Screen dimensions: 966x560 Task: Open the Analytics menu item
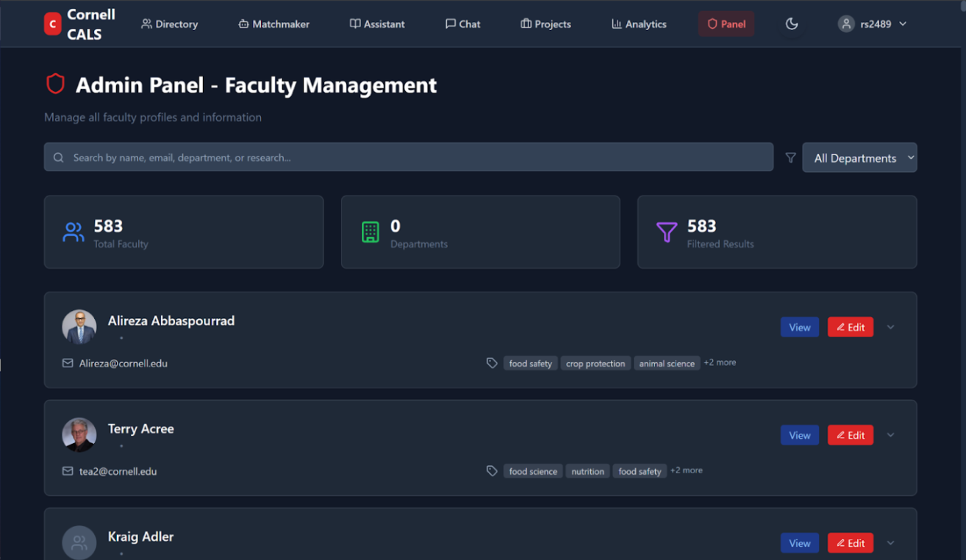click(x=639, y=24)
